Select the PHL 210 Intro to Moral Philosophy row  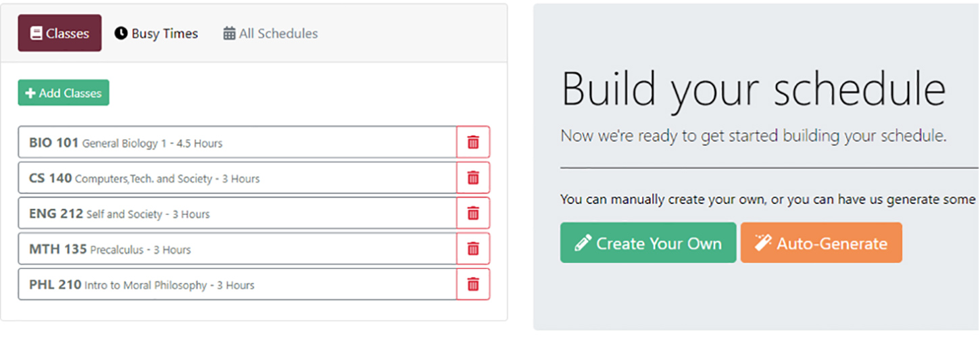(x=237, y=285)
